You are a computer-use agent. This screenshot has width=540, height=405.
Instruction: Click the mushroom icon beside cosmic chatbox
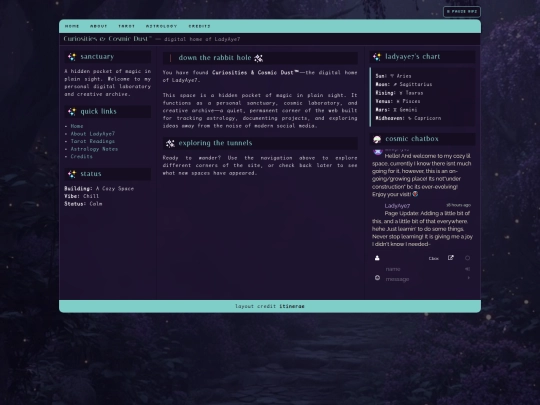coord(377,139)
